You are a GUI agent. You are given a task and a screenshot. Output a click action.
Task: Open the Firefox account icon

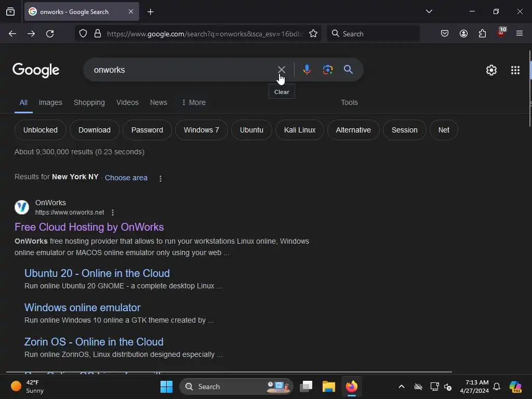463,34
